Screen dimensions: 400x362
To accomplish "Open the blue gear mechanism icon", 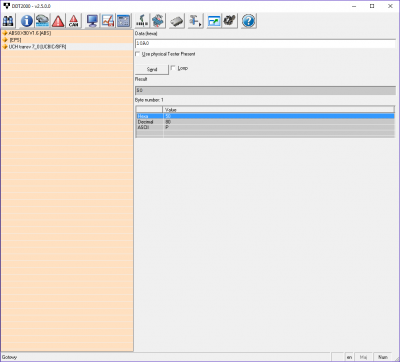I will point(158,21).
